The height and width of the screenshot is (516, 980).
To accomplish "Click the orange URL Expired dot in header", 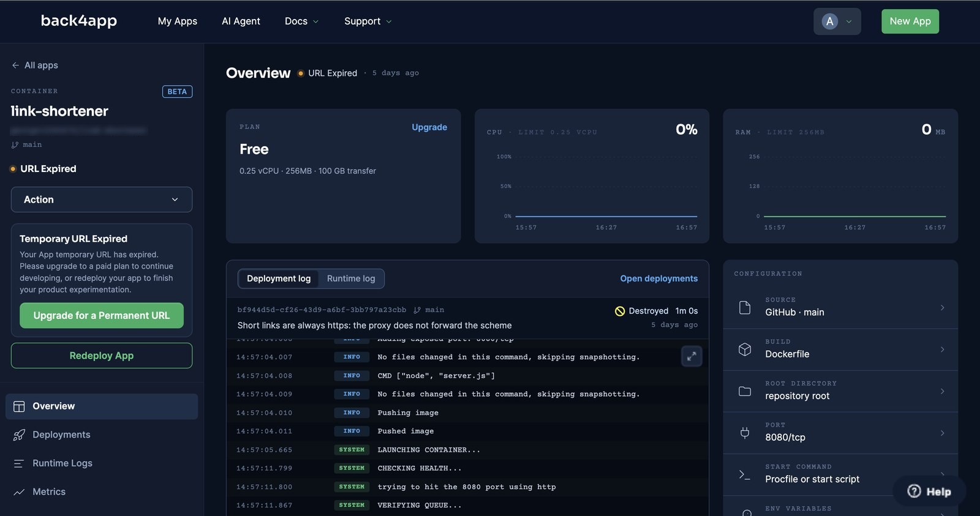I will [x=301, y=73].
